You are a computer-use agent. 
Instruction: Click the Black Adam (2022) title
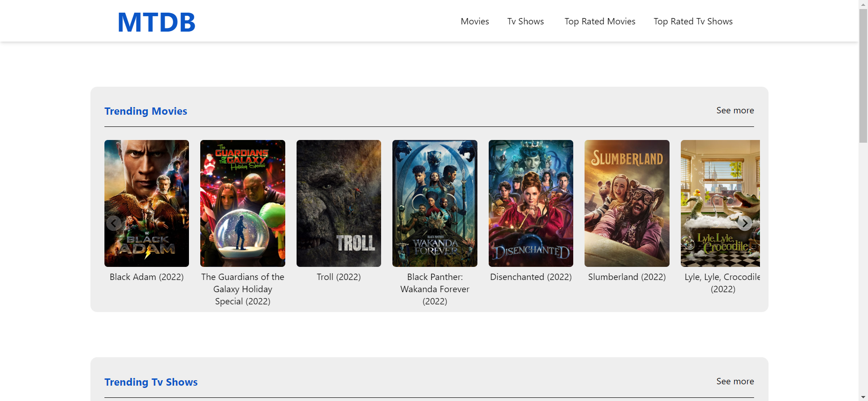pyautogui.click(x=146, y=277)
